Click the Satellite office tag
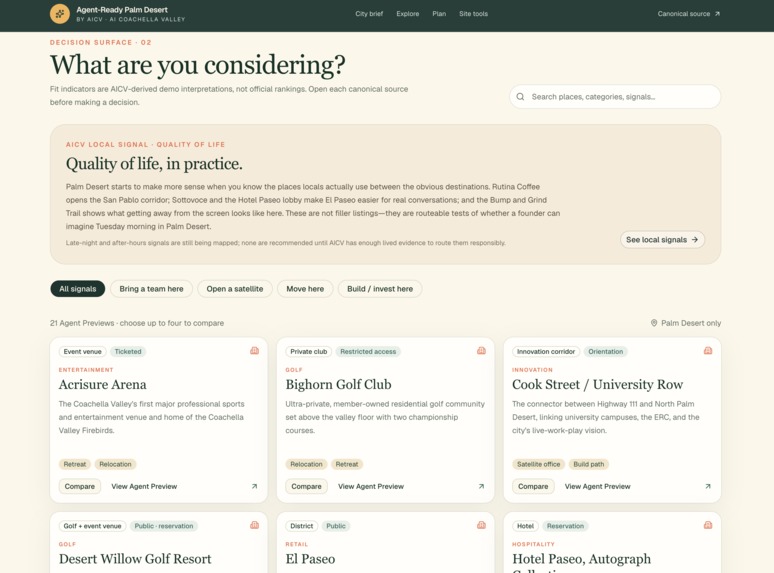Image resolution: width=774 pixels, height=573 pixels. tap(539, 464)
